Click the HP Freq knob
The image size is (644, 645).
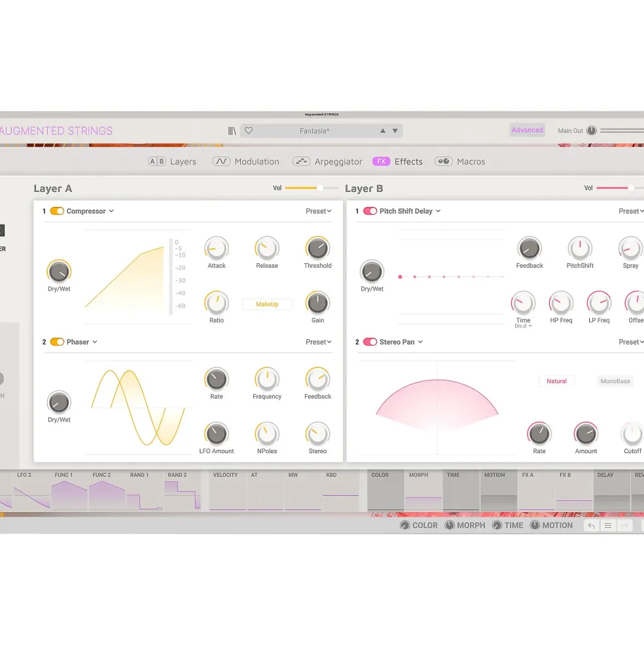(561, 303)
